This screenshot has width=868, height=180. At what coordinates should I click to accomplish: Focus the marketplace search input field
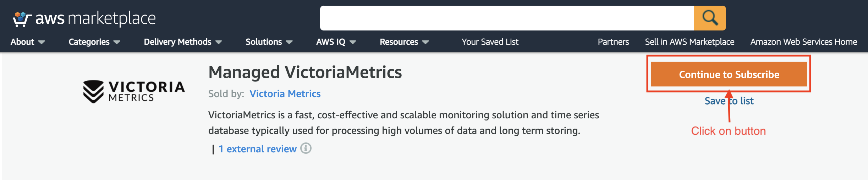point(507,18)
